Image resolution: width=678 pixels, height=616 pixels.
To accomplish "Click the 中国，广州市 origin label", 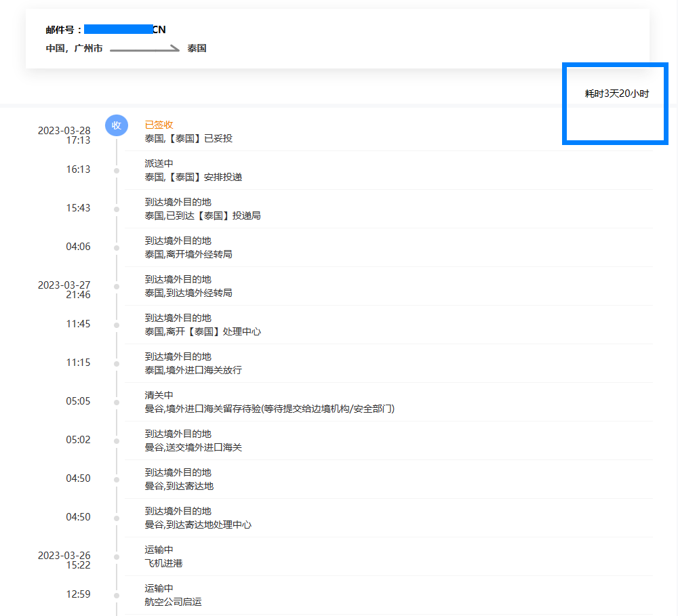I will point(75,49).
